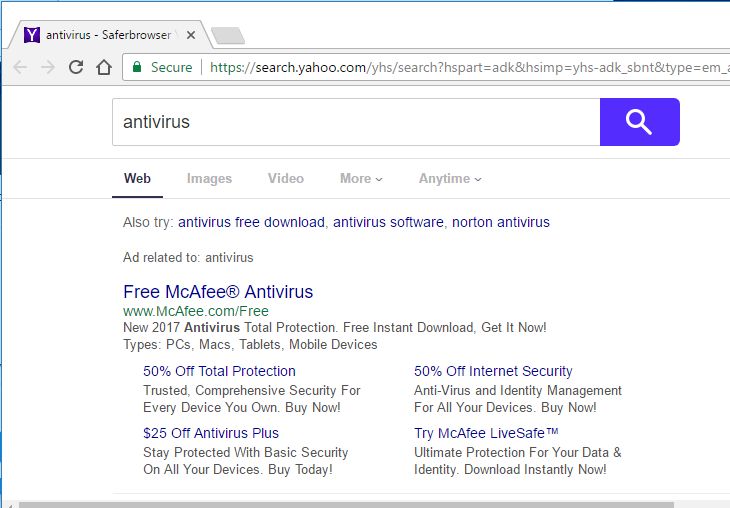730x508 pixels.
Task: Click the browser forward arrow
Action: 47,67
